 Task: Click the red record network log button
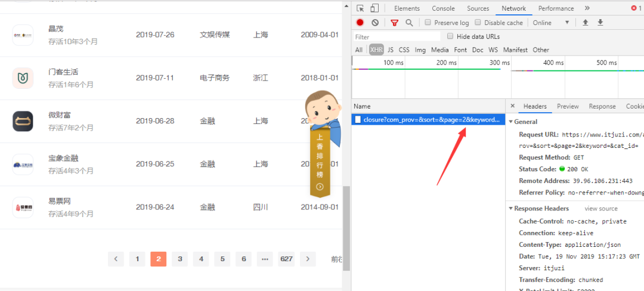coord(360,23)
